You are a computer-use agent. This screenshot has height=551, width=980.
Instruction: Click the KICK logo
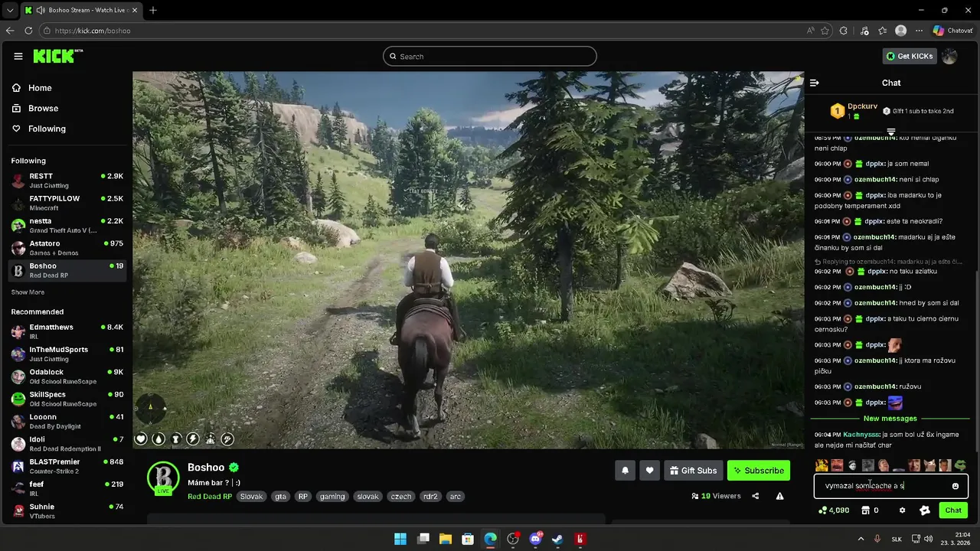pyautogui.click(x=57, y=56)
